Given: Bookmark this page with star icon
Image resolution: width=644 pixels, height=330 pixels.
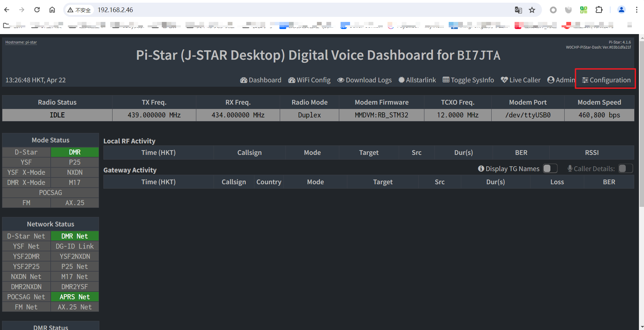Looking at the screenshot, I should [x=532, y=10].
